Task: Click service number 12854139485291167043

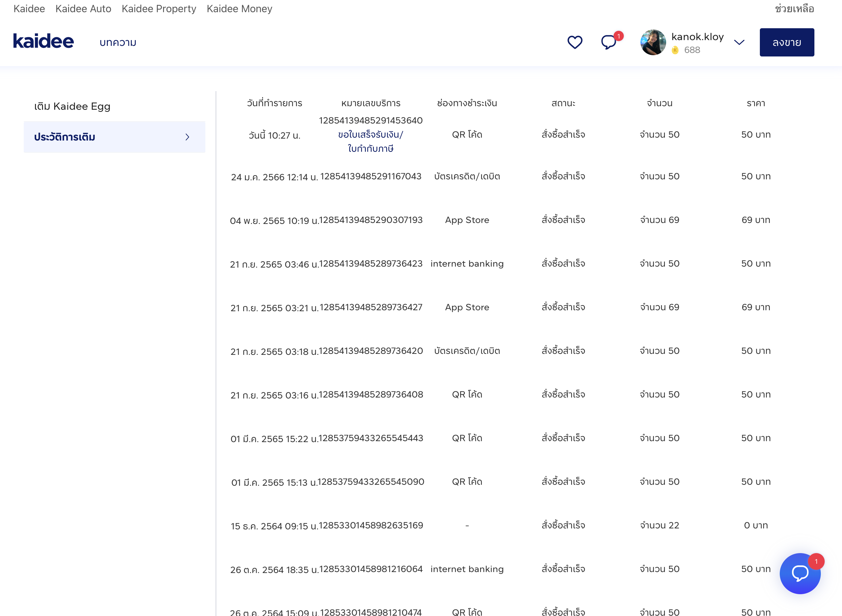Action: tap(371, 176)
